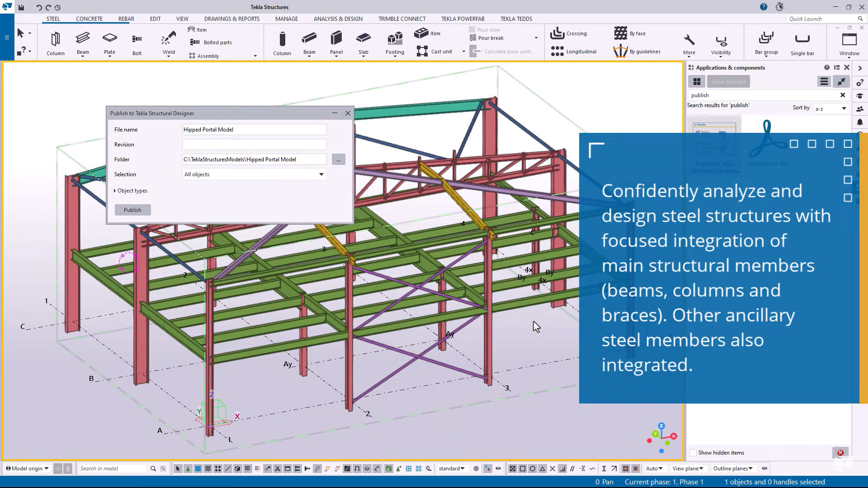Click the thumbnail view icon in Applications & components

(x=696, y=81)
